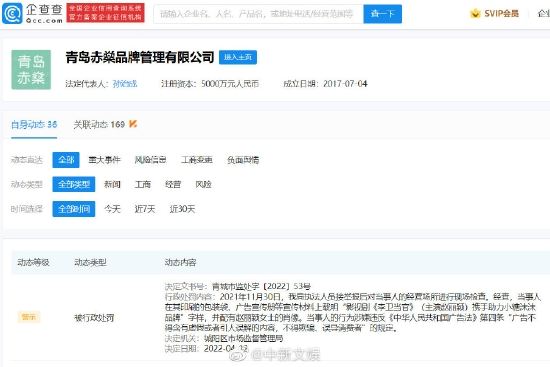Click the orange VIP icon after 169
The width and height of the screenshot is (550, 367).
coord(133,124)
